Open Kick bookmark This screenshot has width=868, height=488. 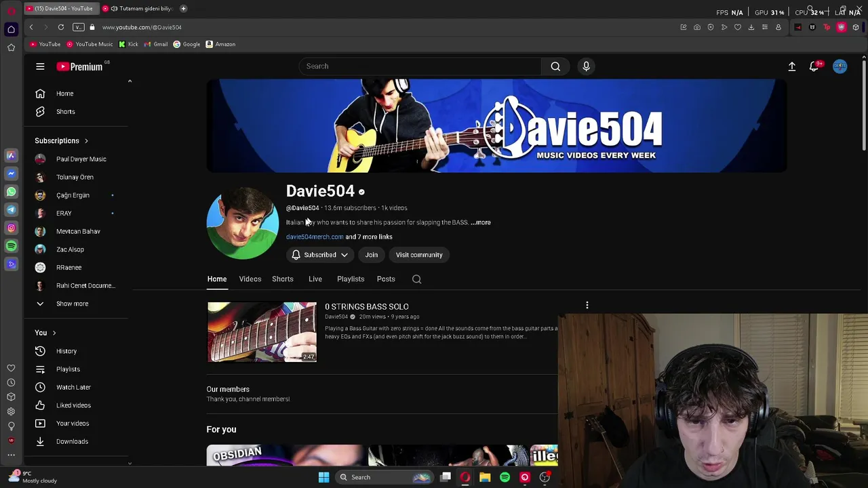(128, 44)
